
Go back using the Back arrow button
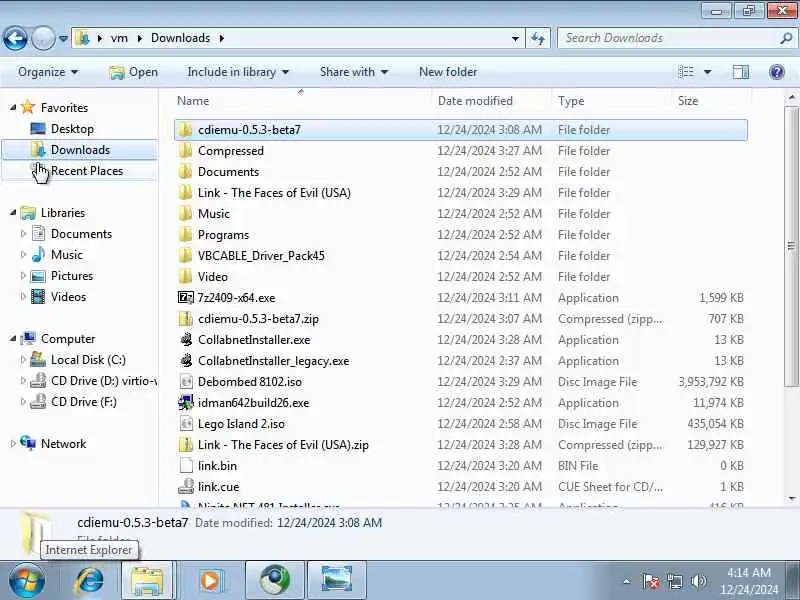coord(15,38)
